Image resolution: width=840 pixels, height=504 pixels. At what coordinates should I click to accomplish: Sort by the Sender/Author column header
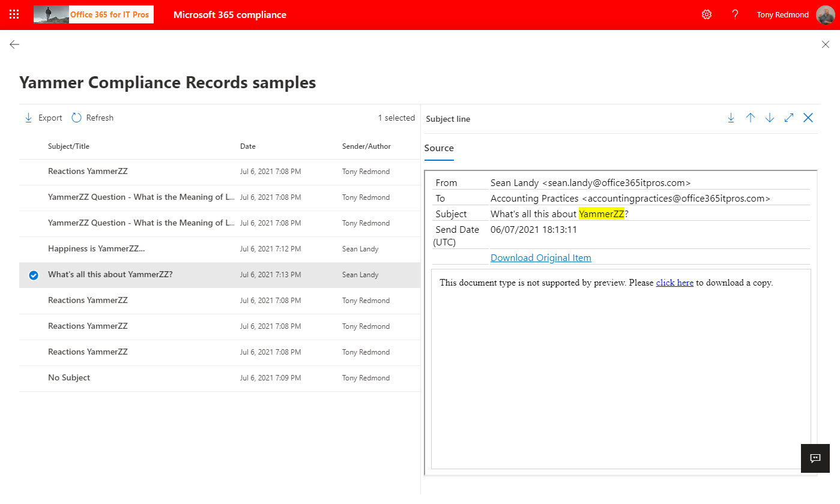(366, 146)
